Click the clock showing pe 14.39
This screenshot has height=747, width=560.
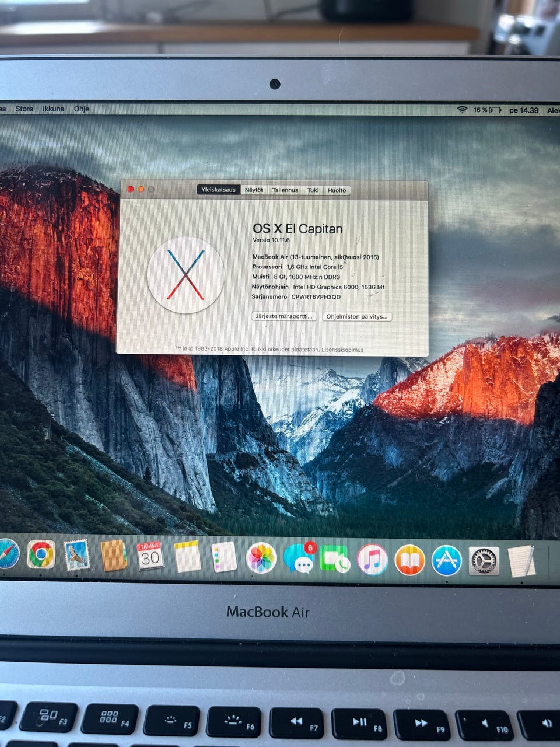pos(524,110)
